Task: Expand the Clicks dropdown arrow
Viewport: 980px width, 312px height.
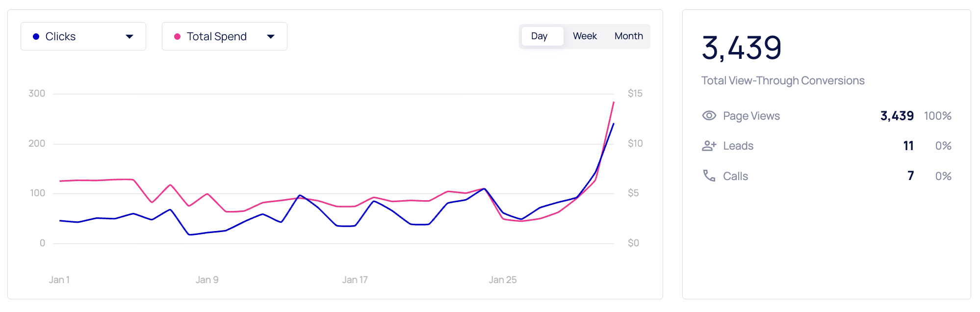Action: 129,37
